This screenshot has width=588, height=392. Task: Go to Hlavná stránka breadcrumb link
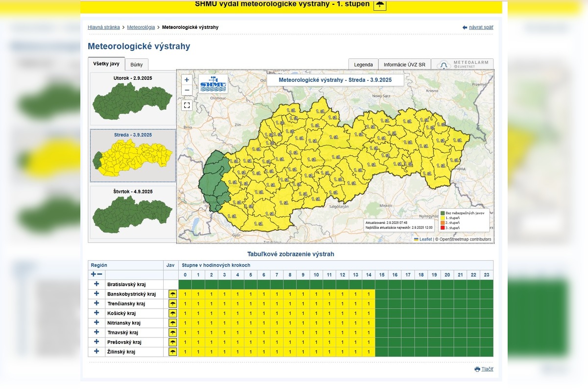coord(103,27)
